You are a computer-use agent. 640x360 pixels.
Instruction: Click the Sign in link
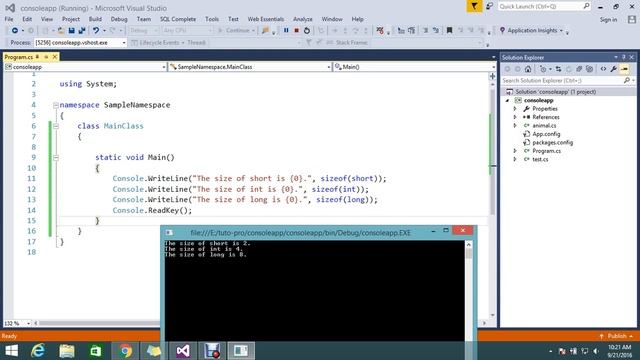point(608,20)
